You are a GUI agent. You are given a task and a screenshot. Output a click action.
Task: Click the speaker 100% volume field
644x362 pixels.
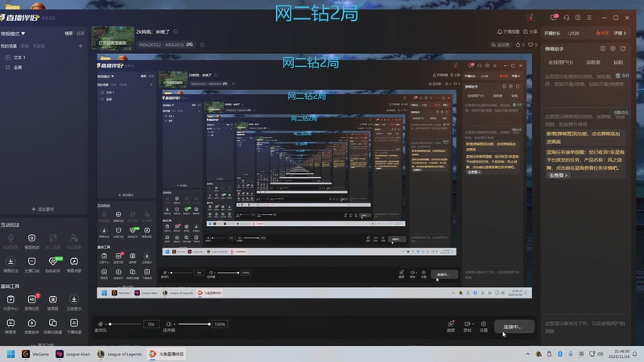(x=220, y=324)
